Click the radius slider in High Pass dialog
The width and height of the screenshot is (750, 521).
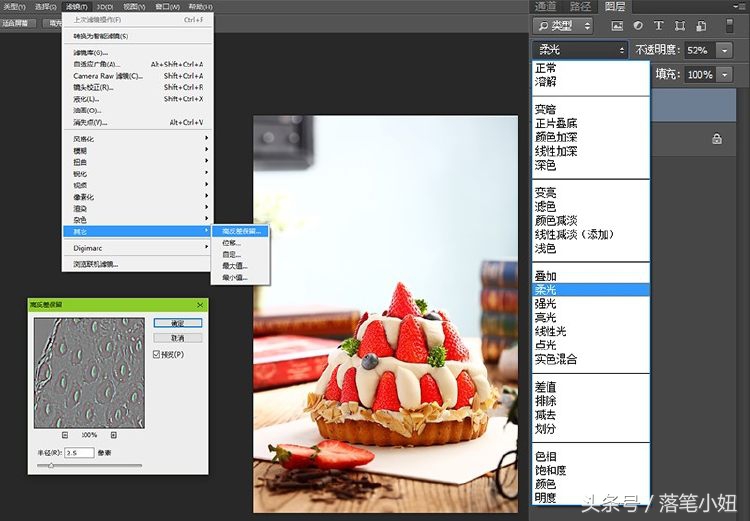[x=52, y=465]
